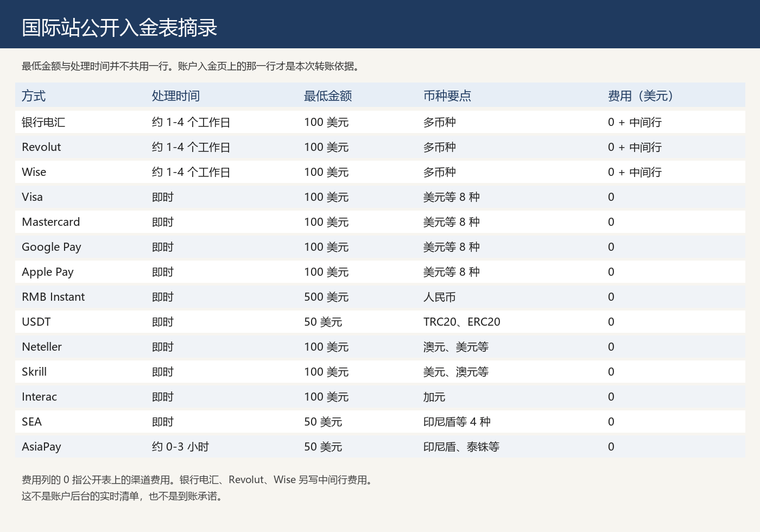
Task: Click the Skrill method cell
Action: point(34,372)
